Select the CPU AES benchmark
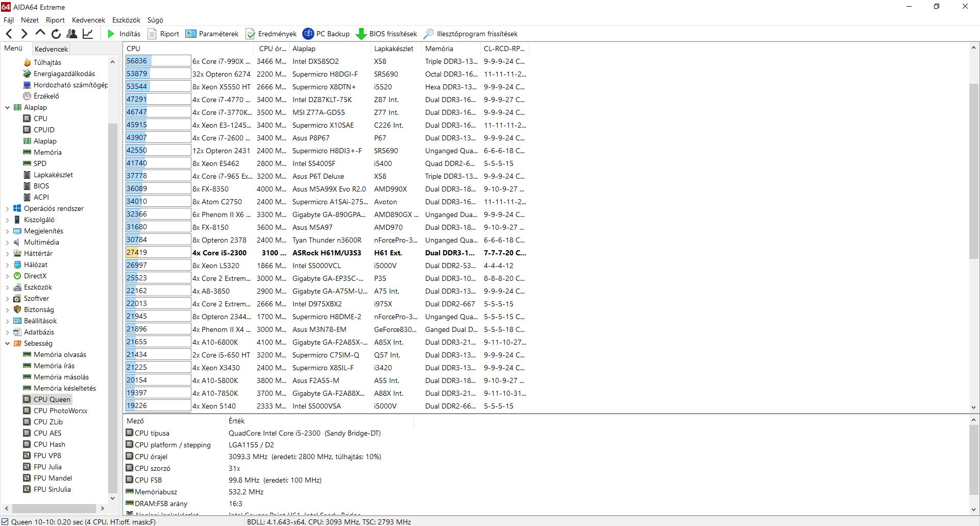Screen dimensions: 980x526 tap(42, 433)
